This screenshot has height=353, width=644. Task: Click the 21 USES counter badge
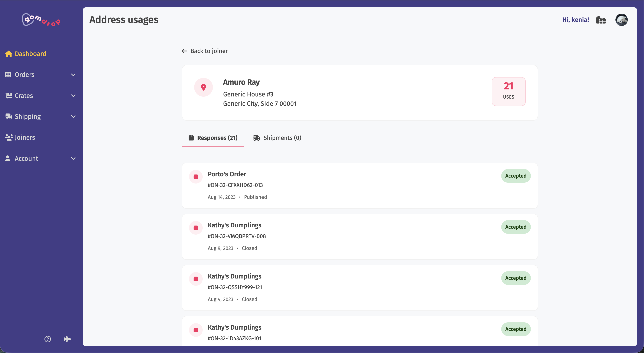tap(508, 91)
